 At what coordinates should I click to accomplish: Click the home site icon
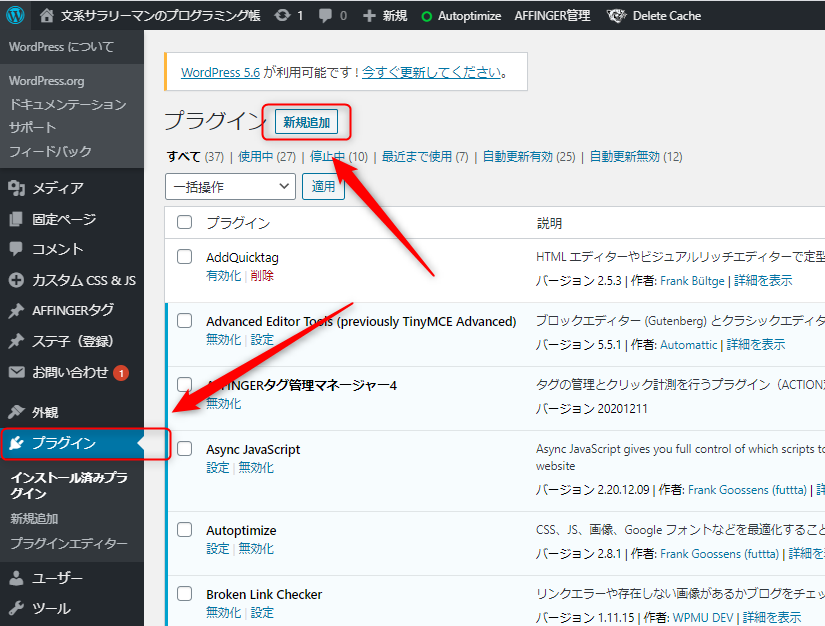(x=46, y=16)
